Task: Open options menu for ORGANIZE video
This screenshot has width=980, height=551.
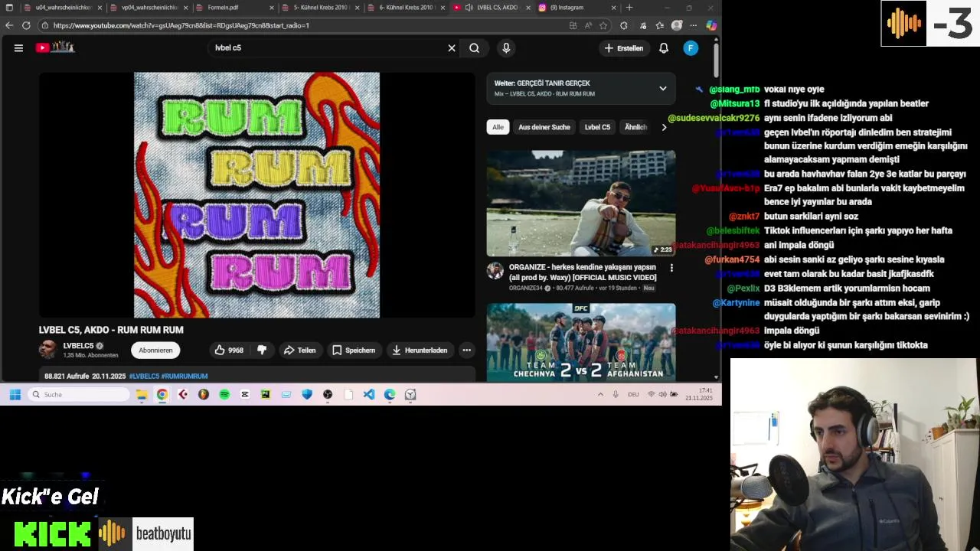Action: click(x=671, y=268)
